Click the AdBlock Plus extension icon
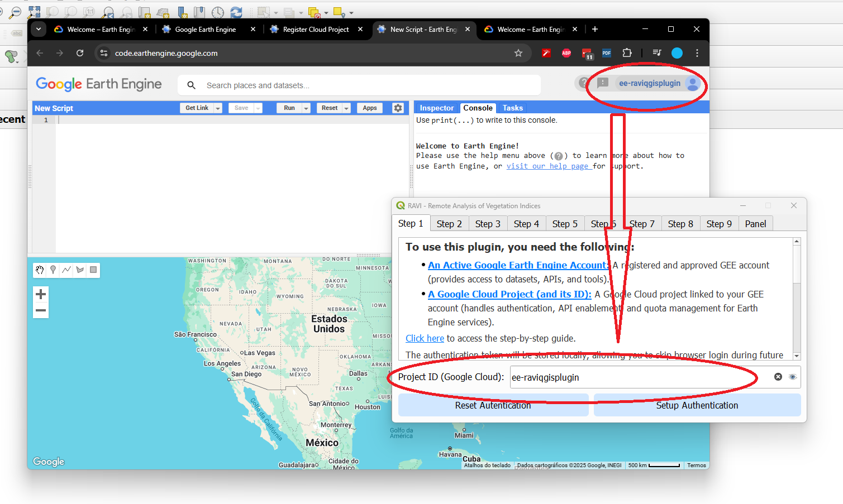 pyautogui.click(x=566, y=53)
